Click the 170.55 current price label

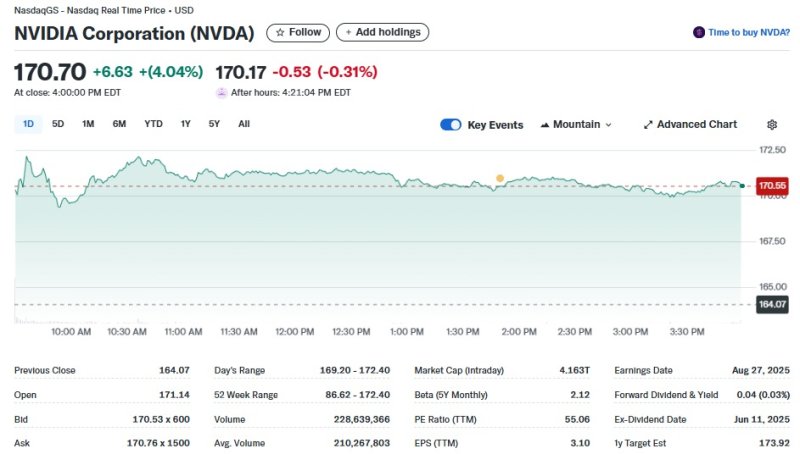pyautogui.click(x=772, y=186)
